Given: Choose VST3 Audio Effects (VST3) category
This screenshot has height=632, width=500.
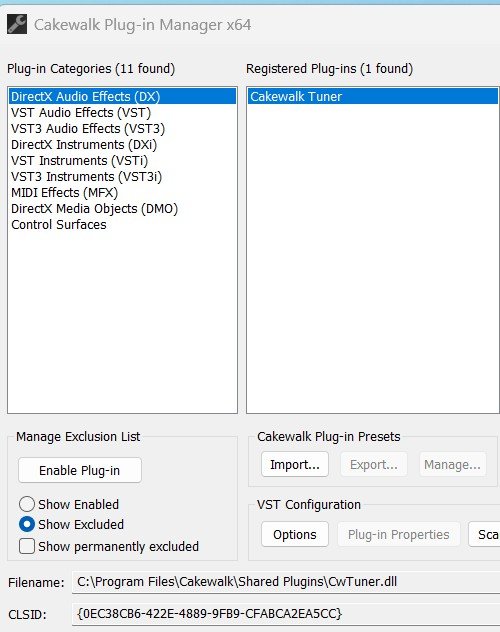Looking at the screenshot, I should point(122,129).
